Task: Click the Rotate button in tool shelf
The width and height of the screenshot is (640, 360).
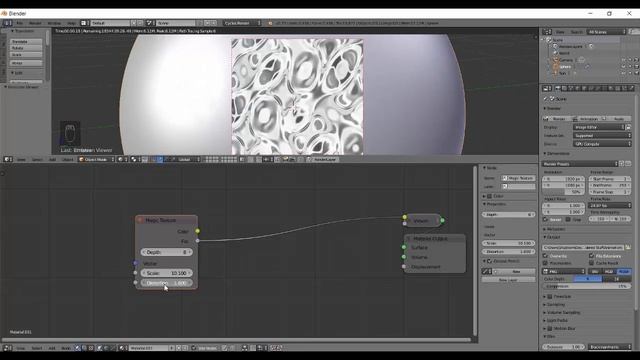Action: click(26, 48)
